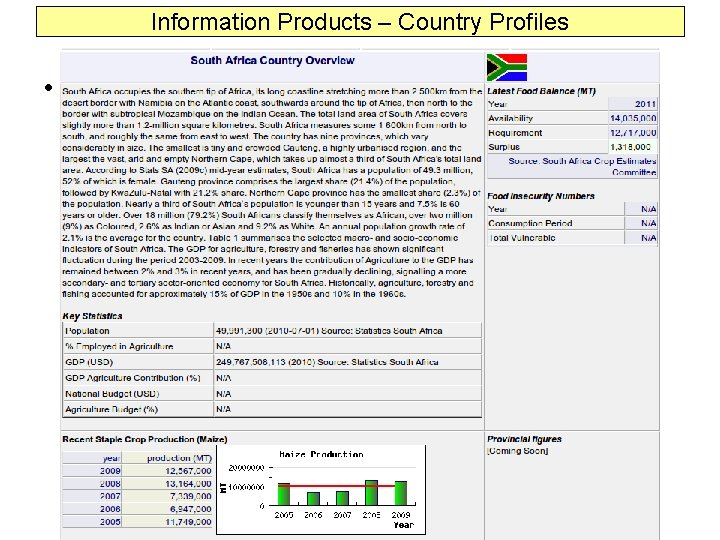Click 'GDP Agriculture Contribution (%)' label
Image resolution: width=720 pixels, height=540 pixels.
click(133, 378)
